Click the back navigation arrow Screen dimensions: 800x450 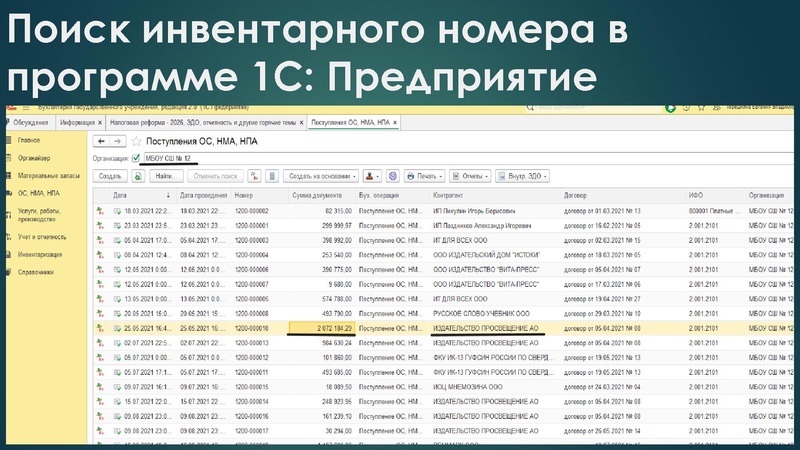(101, 141)
